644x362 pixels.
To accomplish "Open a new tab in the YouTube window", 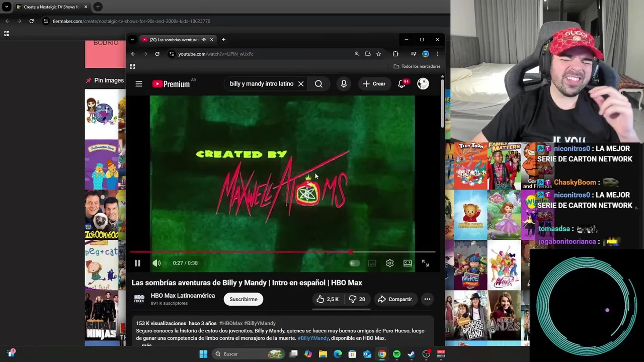I will coord(223,40).
